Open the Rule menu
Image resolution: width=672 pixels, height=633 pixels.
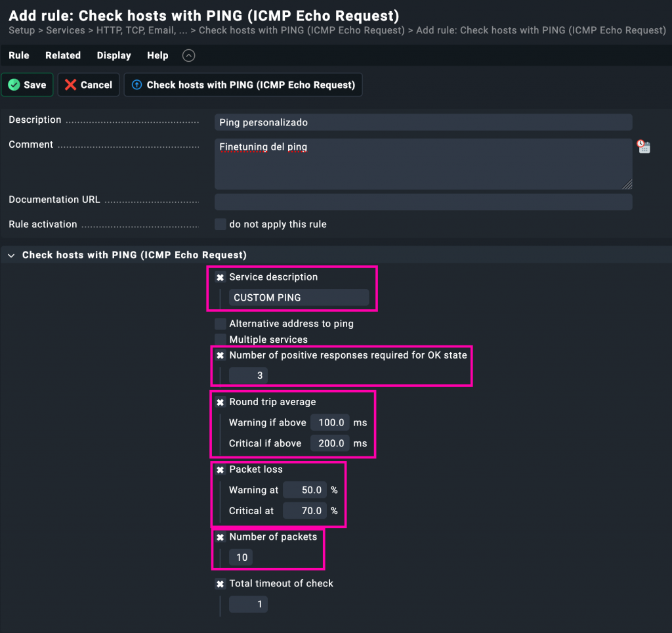(19, 56)
